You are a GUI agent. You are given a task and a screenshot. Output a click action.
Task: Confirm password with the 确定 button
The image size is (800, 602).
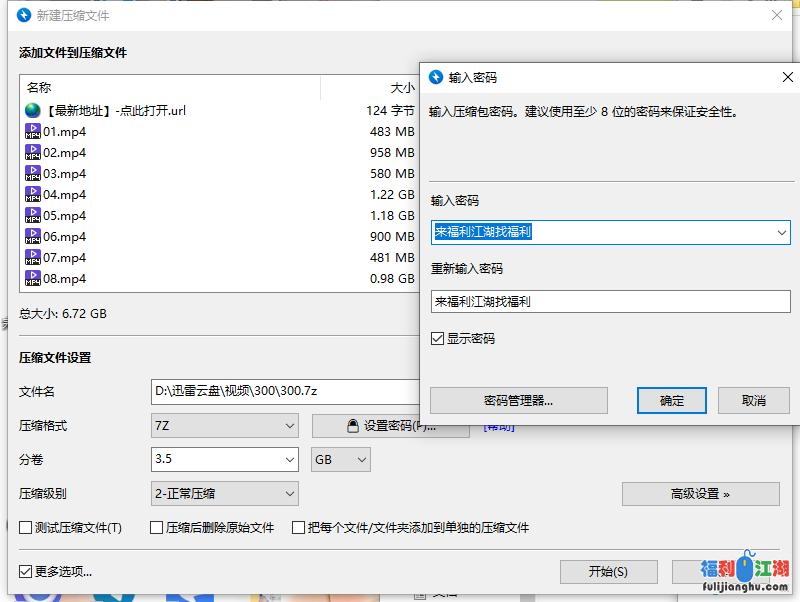(x=672, y=401)
